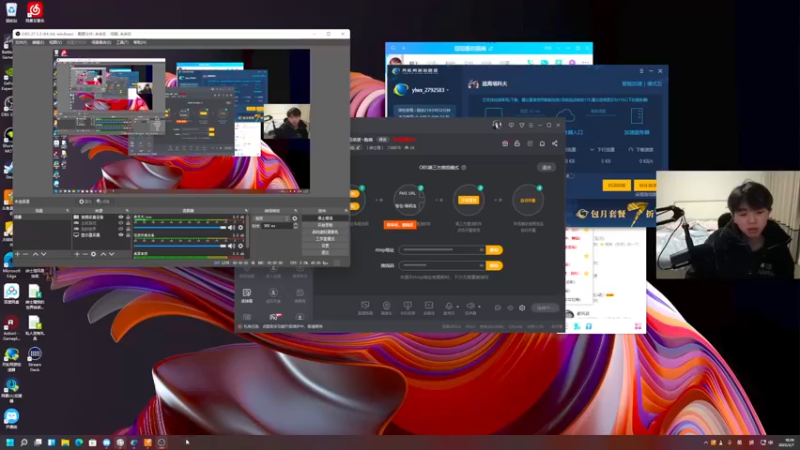Adjust the OBS transition duration stepper
The image size is (800, 450).
pos(295,226)
